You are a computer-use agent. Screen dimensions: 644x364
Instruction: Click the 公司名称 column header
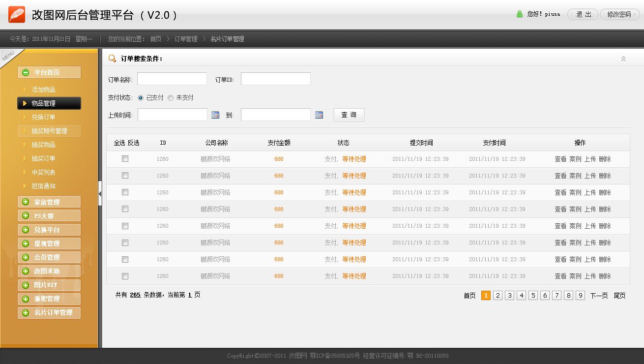216,143
